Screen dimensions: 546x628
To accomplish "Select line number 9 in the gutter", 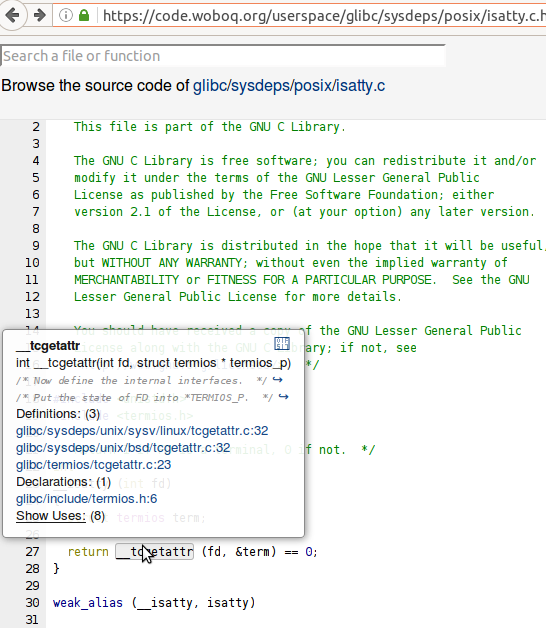I will point(36,246).
